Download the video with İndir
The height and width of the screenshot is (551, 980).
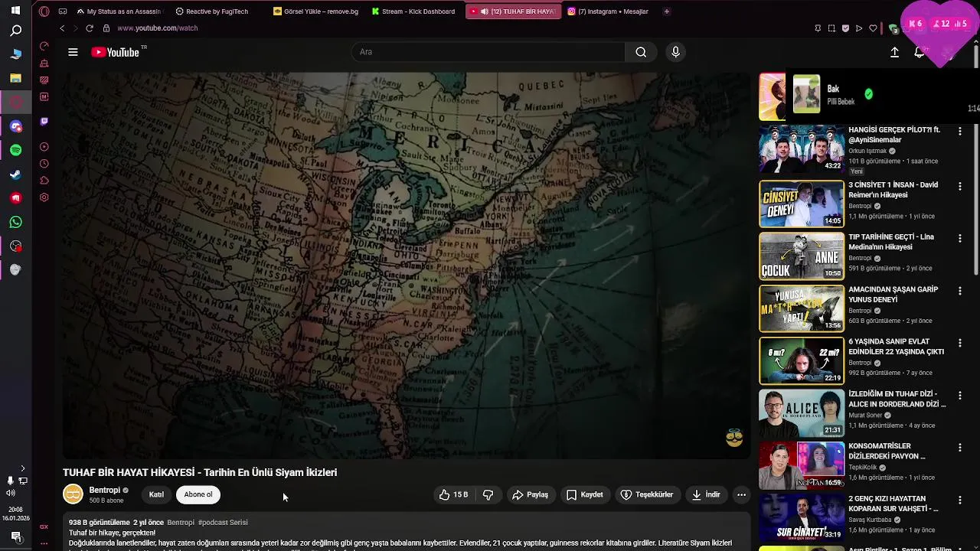click(x=706, y=495)
